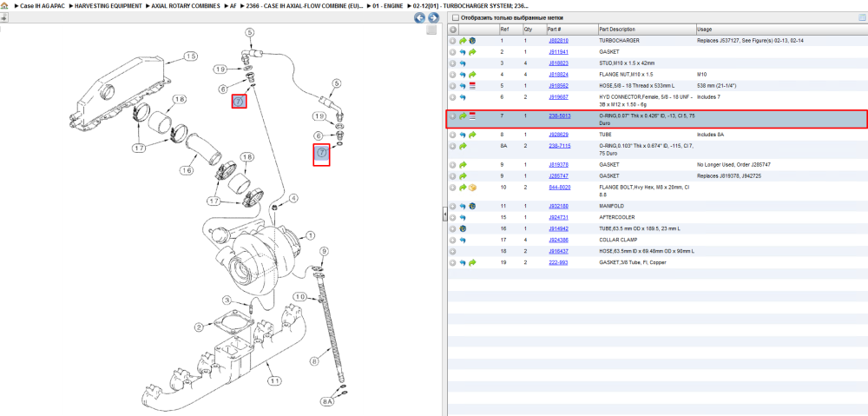Select callout 10 flange bolt in diagram
Screen dimensions: 868x416
[x=299, y=297]
